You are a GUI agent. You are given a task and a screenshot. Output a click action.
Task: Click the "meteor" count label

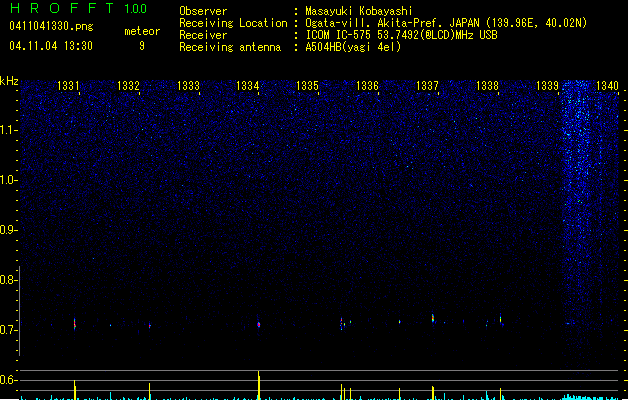click(x=142, y=31)
